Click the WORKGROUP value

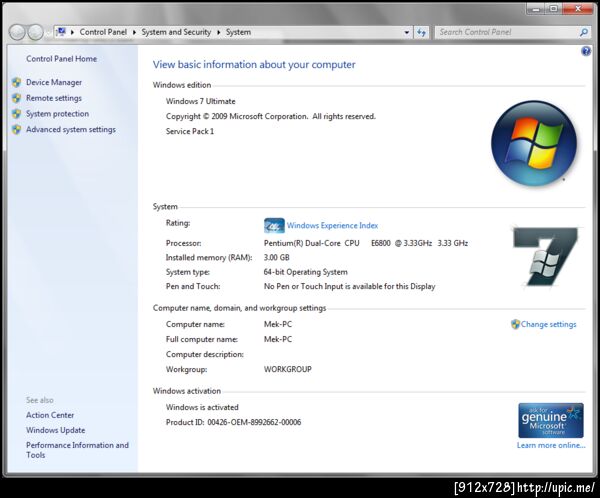click(x=287, y=369)
